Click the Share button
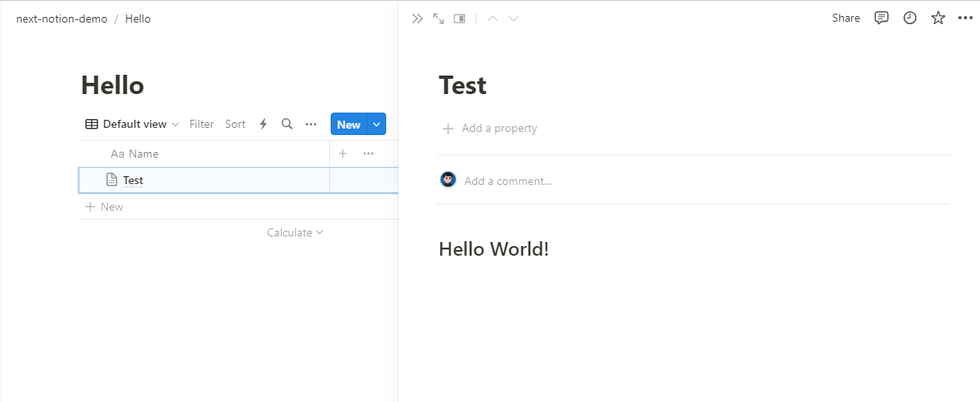The height and width of the screenshot is (402, 980). [x=846, y=18]
